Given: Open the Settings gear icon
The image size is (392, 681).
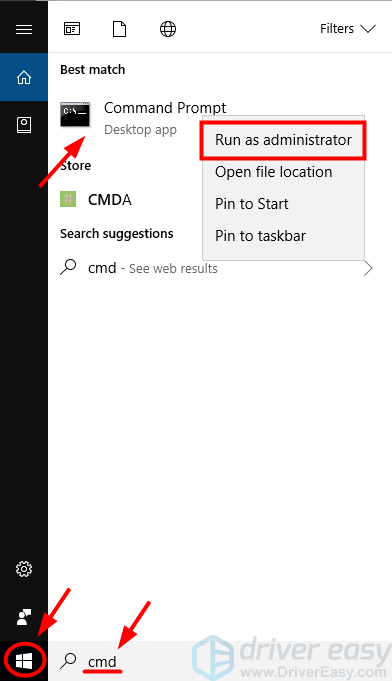Looking at the screenshot, I should pos(24,569).
